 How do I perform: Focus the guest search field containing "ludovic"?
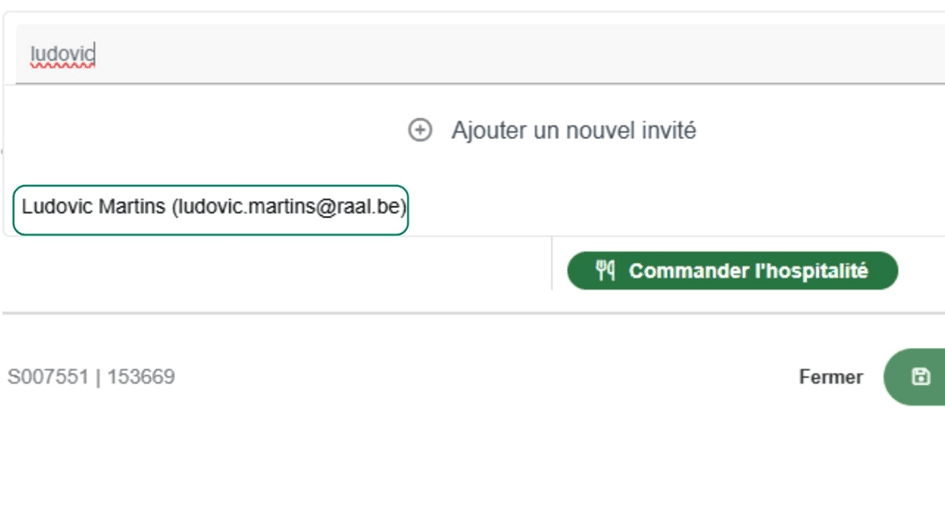[400, 54]
